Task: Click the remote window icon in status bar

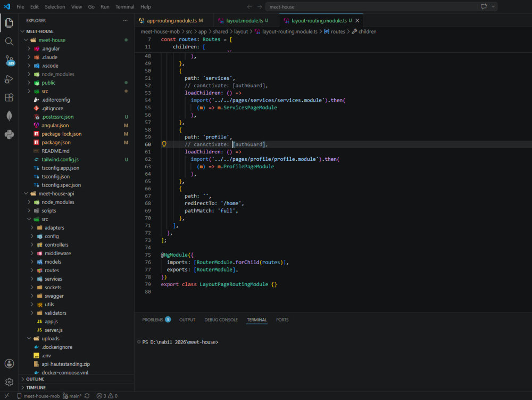Action: click(7, 396)
